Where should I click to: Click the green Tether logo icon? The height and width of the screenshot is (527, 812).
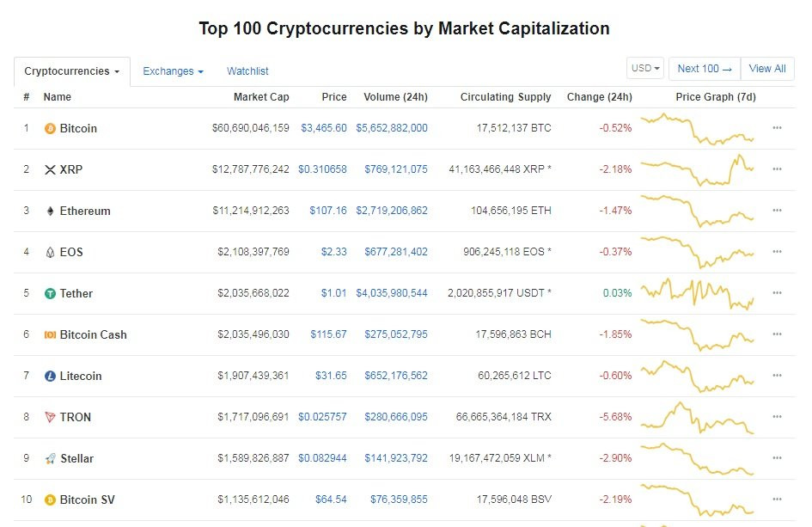coord(50,293)
